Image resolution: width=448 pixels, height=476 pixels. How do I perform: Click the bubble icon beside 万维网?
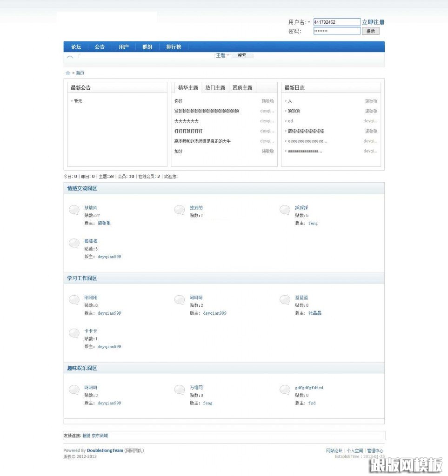tap(180, 390)
